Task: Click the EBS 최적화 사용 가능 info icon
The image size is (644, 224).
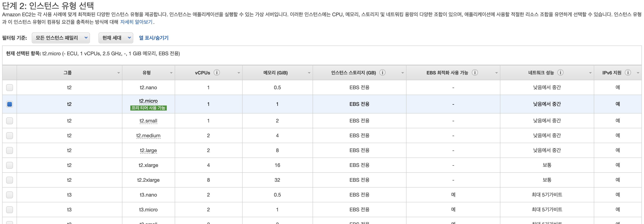Action: coord(475,73)
